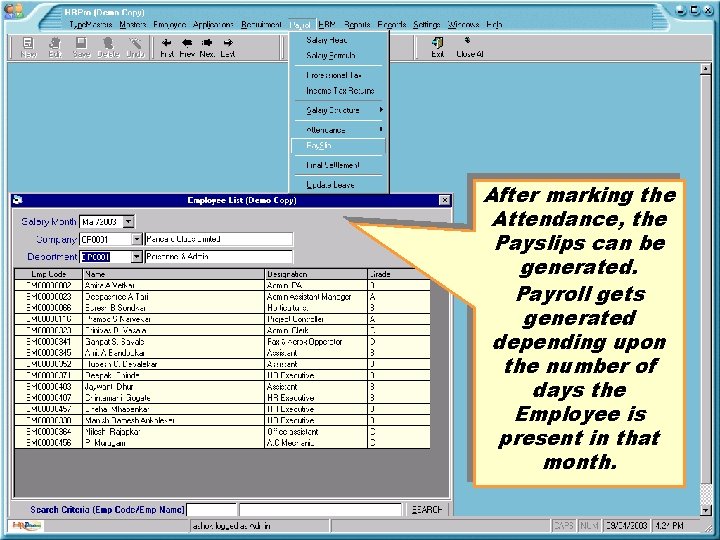Click the Emp Code column header
Screen dimensions: 720x540
tap(49, 274)
